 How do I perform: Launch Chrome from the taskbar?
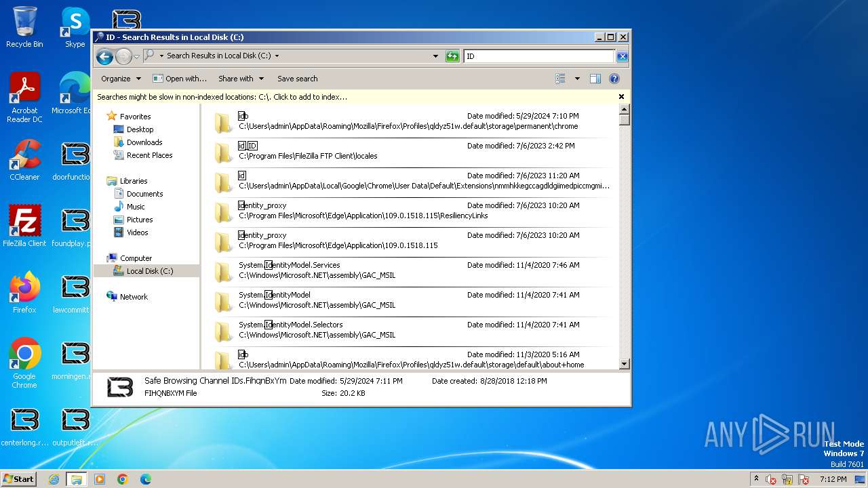point(123,479)
